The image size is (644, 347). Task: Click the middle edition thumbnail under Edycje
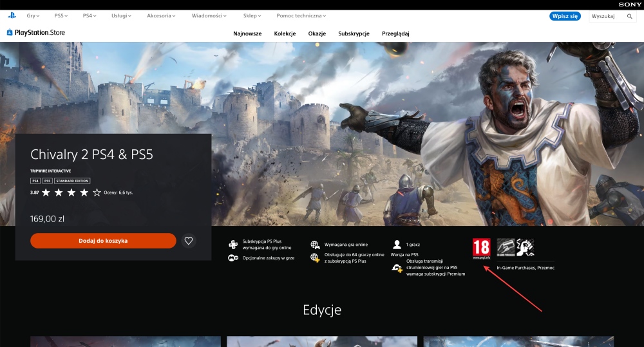pos(322,341)
